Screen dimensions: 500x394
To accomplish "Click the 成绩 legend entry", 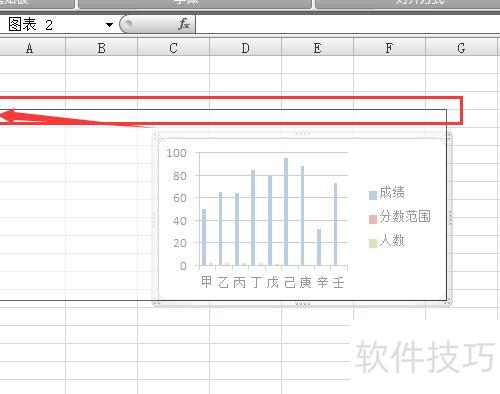I will [387, 193].
